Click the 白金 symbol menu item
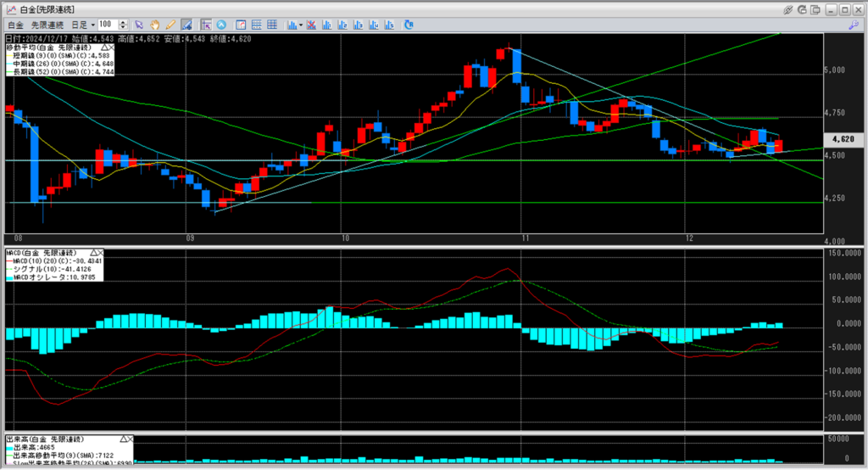This screenshot has height=470, width=868. tap(14, 25)
